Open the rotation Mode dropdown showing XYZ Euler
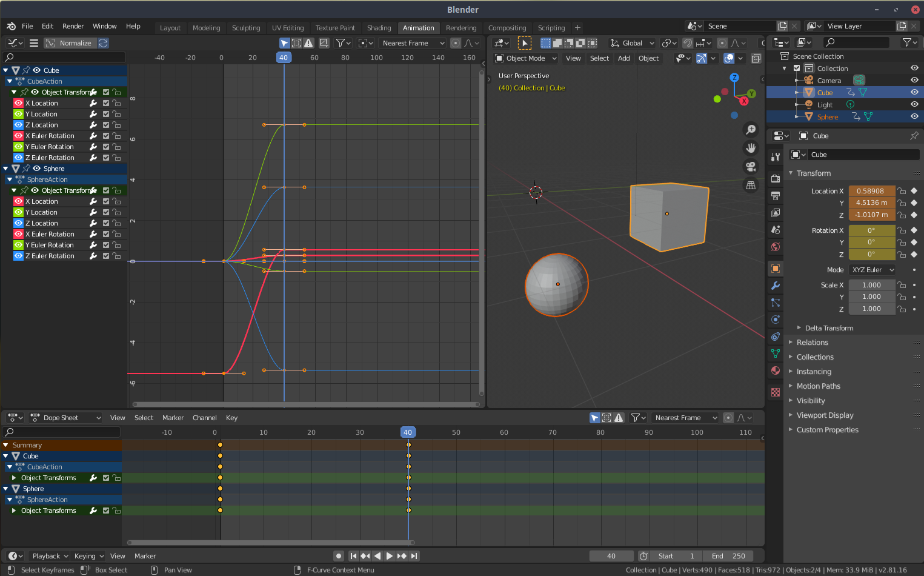 coord(872,269)
